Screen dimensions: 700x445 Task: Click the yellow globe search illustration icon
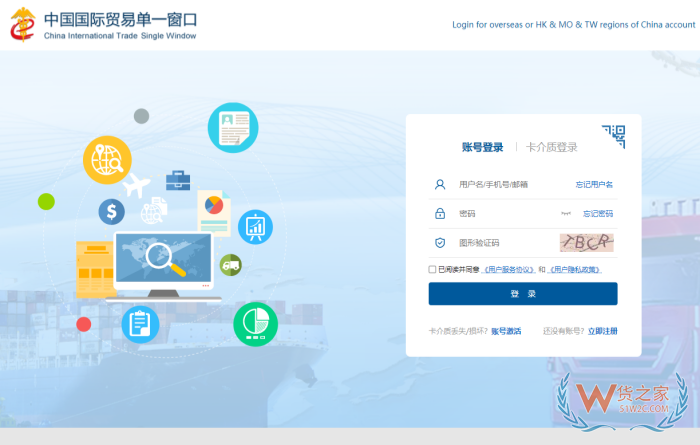(107, 160)
